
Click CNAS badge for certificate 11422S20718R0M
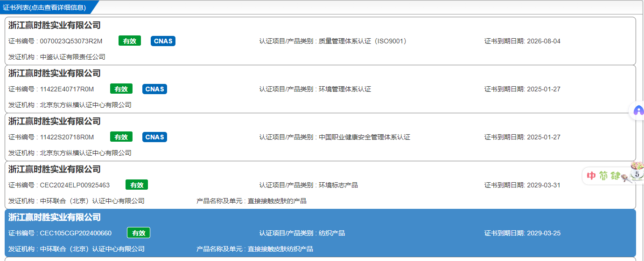tap(154, 137)
